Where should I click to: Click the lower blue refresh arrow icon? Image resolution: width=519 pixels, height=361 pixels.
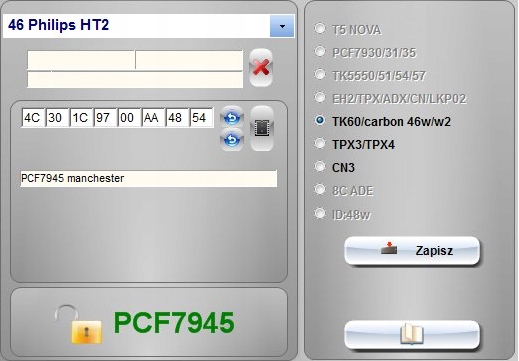coord(232,140)
